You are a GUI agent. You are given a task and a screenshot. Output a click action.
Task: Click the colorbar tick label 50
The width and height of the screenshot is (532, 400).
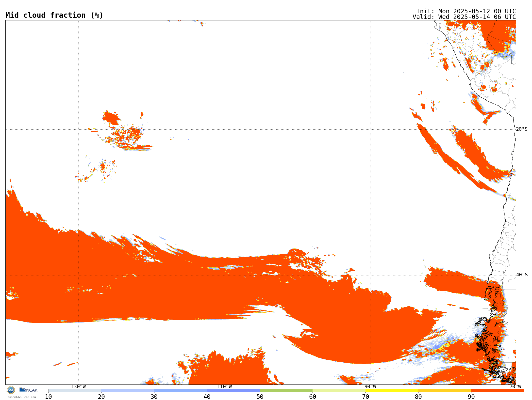click(260, 397)
